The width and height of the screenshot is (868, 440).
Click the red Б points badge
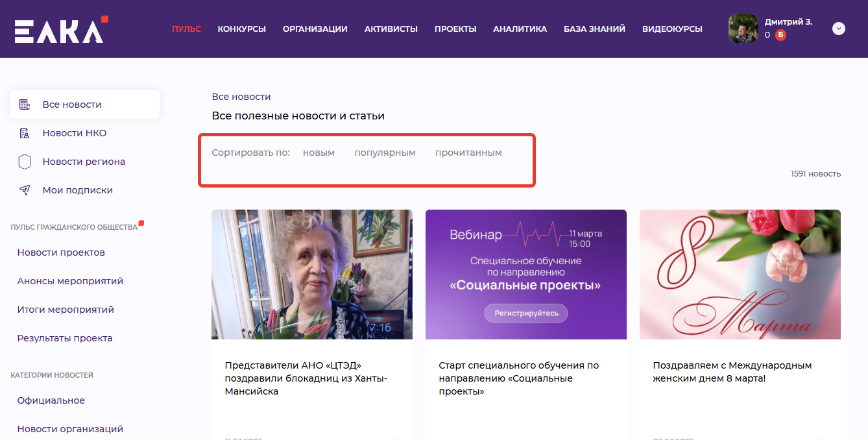coord(780,35)
